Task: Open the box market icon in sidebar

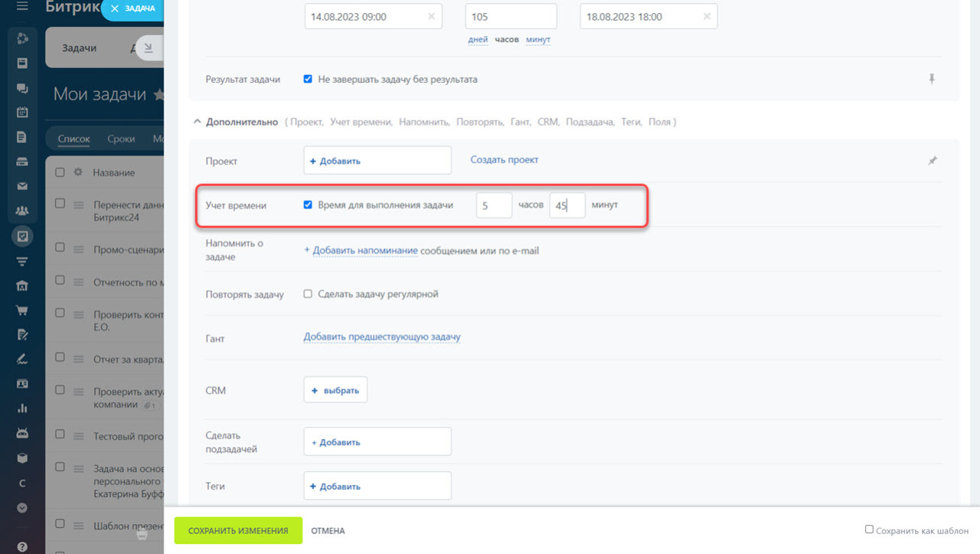Action: 22,457
